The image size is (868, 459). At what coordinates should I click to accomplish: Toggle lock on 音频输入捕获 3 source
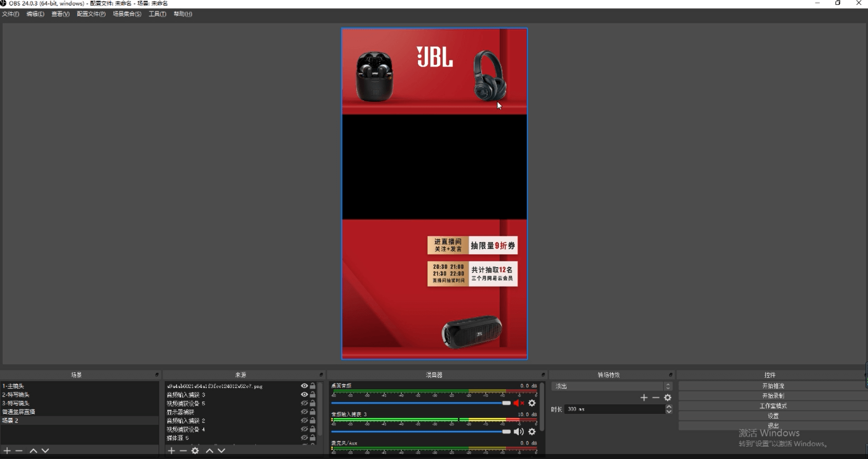pos(313,394)
